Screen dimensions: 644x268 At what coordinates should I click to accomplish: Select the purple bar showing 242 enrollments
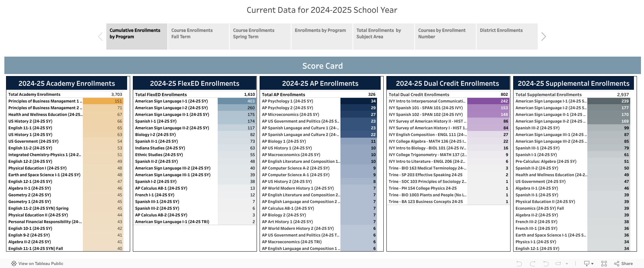coord(488,101)
